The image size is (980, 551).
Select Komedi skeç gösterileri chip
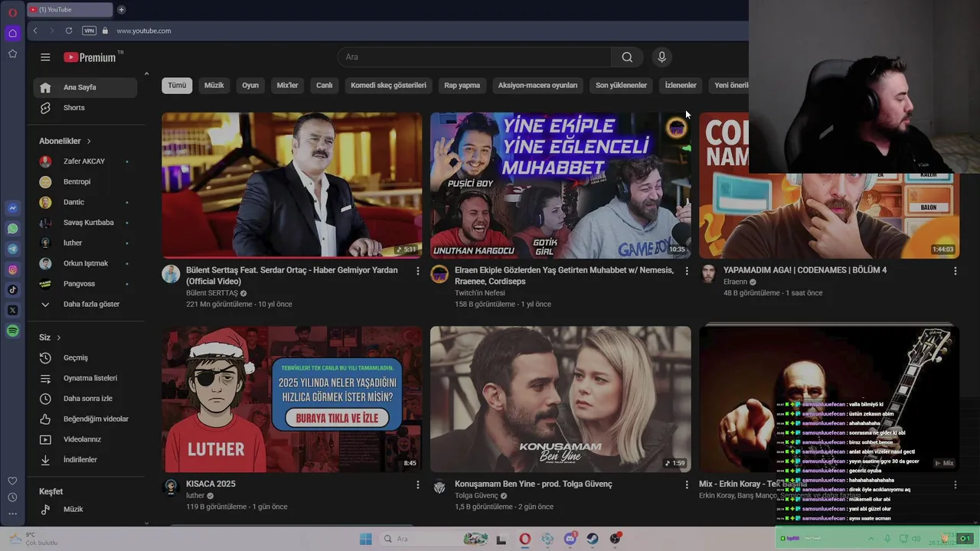[x=388, y=86]
